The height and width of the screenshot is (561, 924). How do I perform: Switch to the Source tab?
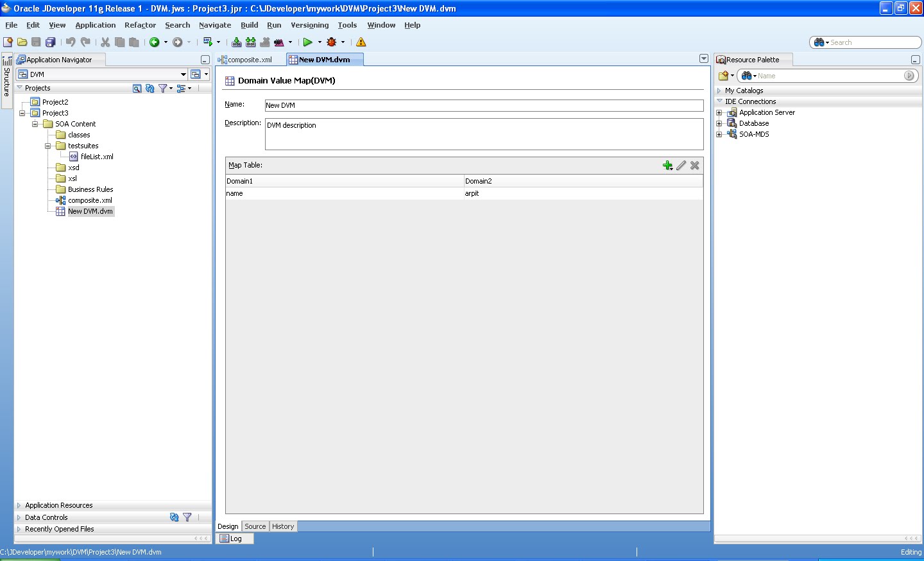coord(255,526)
